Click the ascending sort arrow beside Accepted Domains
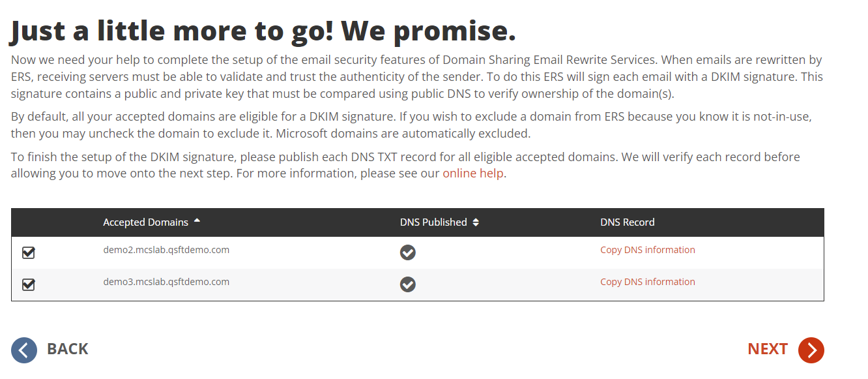Viewport: 868px width, 379px height. click(197, 221)
